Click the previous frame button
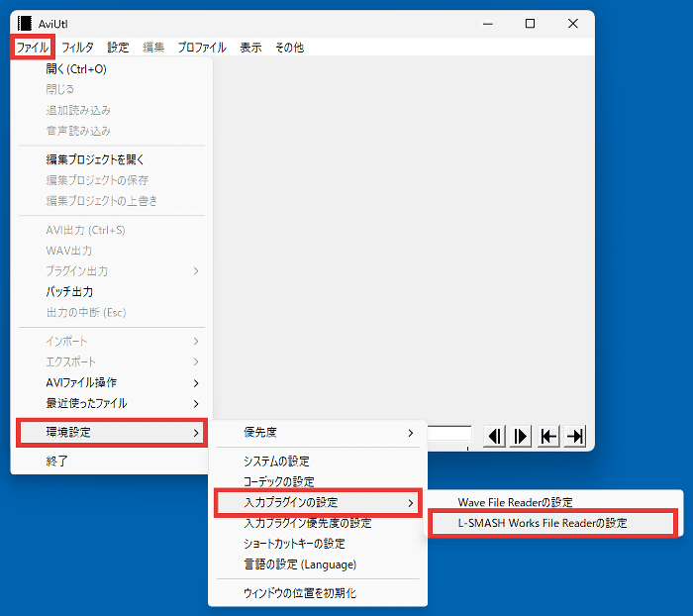This screenshot has width=693, height=616. pos(494,436)
